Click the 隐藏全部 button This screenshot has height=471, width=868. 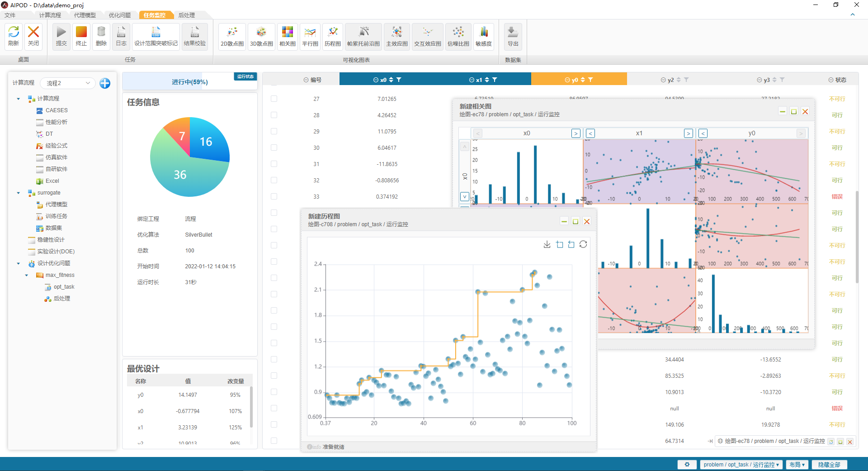point(829,465)
